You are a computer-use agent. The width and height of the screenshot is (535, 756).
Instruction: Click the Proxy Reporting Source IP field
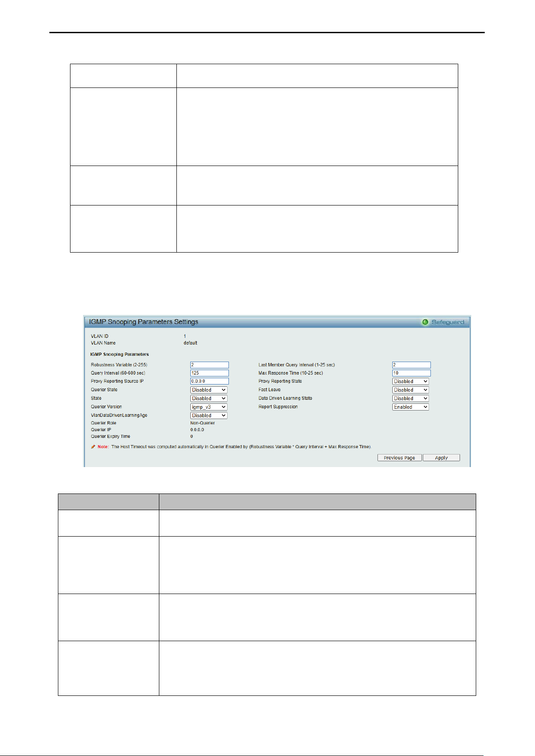point(210,381)
